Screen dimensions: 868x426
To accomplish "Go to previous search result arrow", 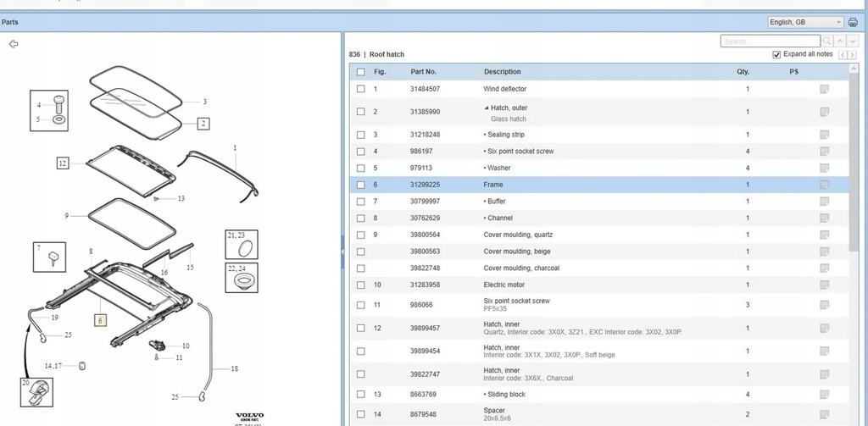I will click(840, 41).
